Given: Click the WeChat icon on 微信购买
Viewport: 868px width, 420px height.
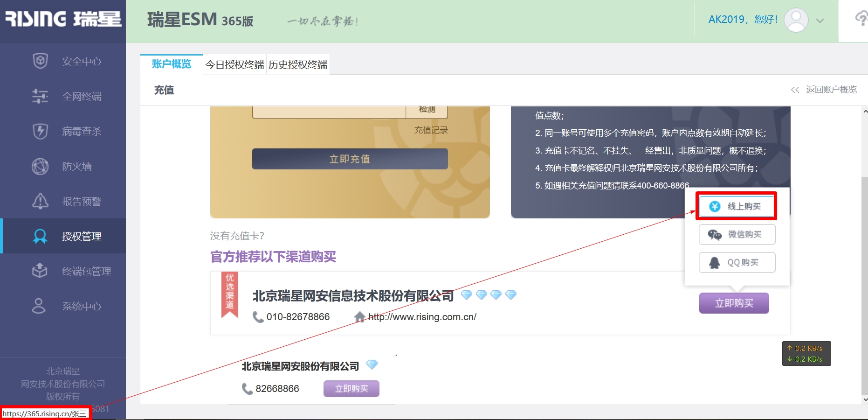Looking at the screenshot, I should point(715,234).
